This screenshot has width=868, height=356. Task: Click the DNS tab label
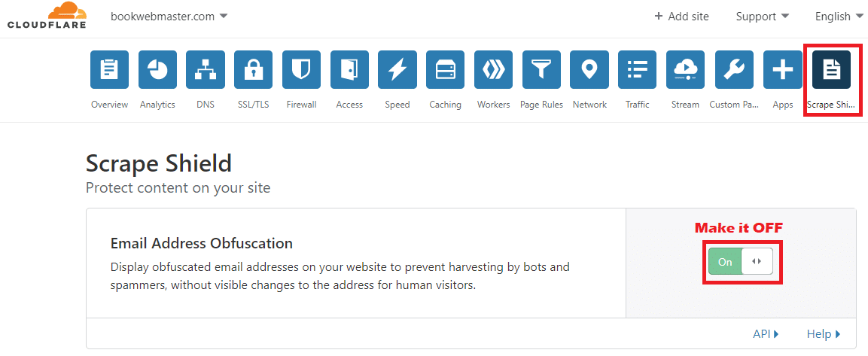pos(206,105)
